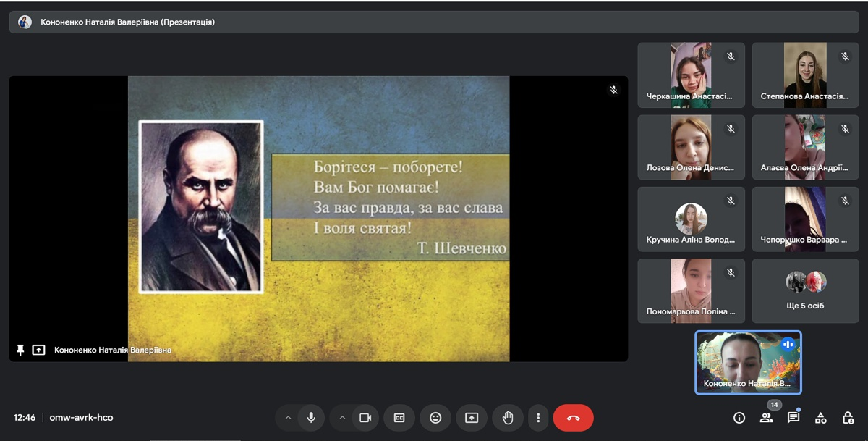Click the presenter name label under the slide
The width and height of the screenshot is (868, 441).
click(113, 350)
